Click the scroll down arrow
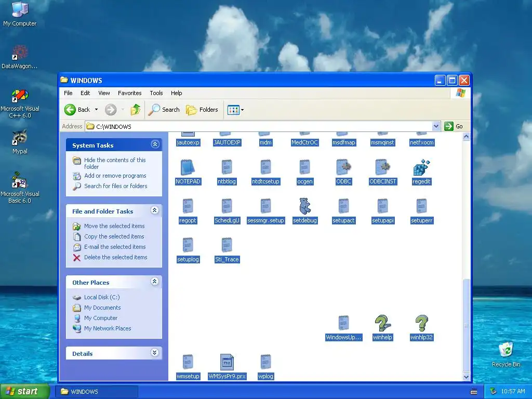The width and height of the screenshot is (532, 399). click(466, 377)
